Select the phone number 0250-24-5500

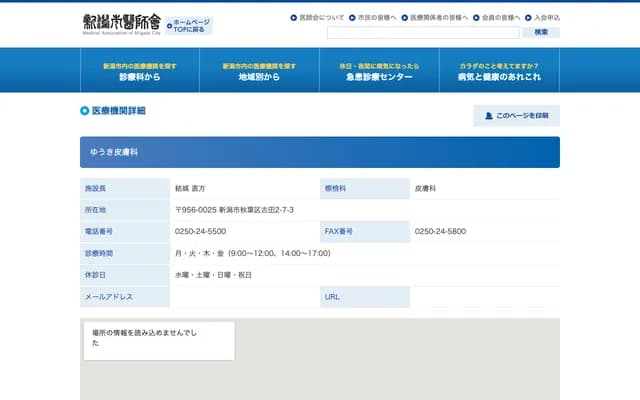tap(200, 231)
